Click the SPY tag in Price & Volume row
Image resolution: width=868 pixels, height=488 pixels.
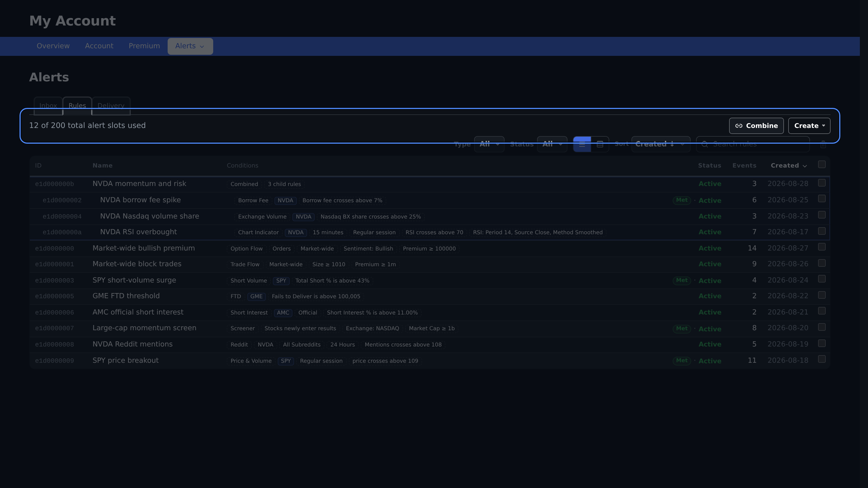click(x=286, y=361)
